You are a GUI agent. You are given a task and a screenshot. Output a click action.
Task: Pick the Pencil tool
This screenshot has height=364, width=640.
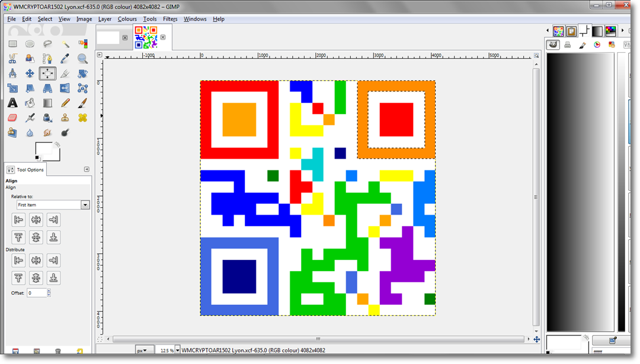coord(65,103)
